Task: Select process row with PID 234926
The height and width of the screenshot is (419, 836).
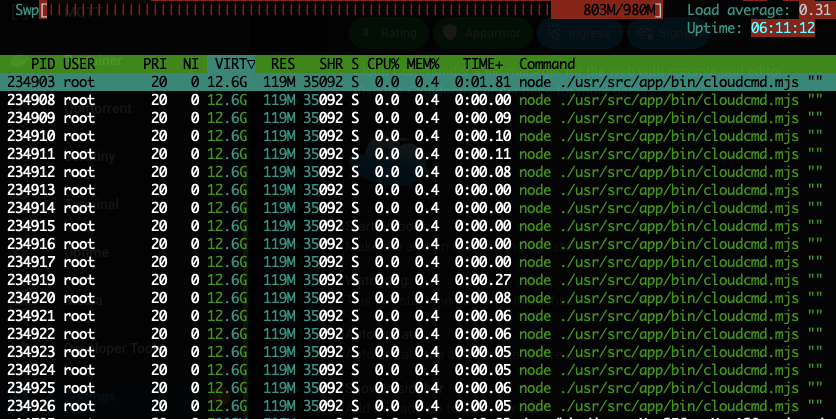Action: 418,406
